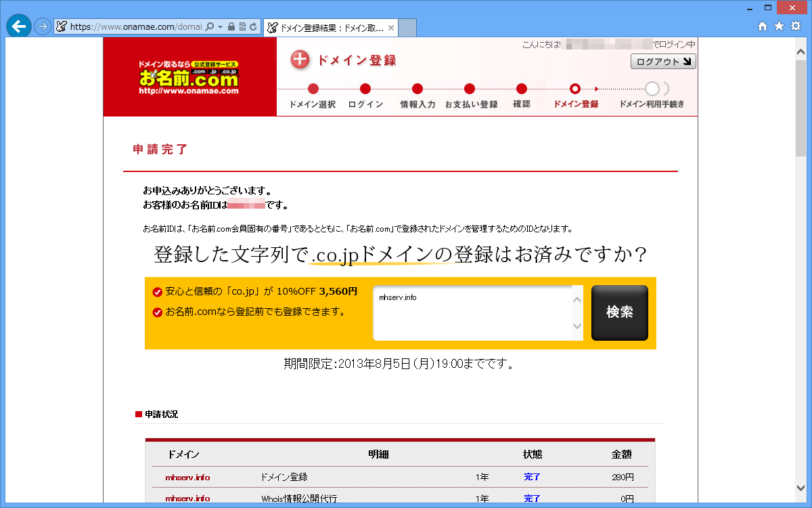Click the red plus icon beside ドメイン登録
This screenshot has width=812, height=508.
click(300, 60)
